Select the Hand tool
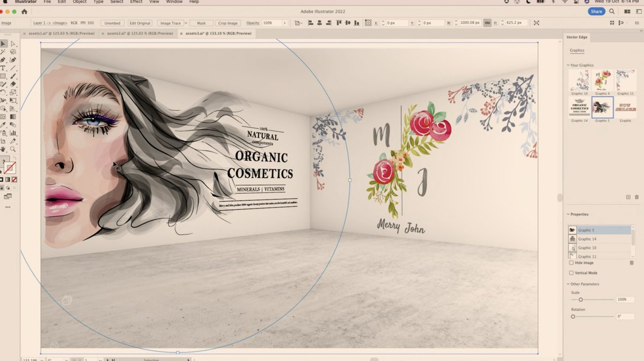644x361 pixels. point(3,149)
